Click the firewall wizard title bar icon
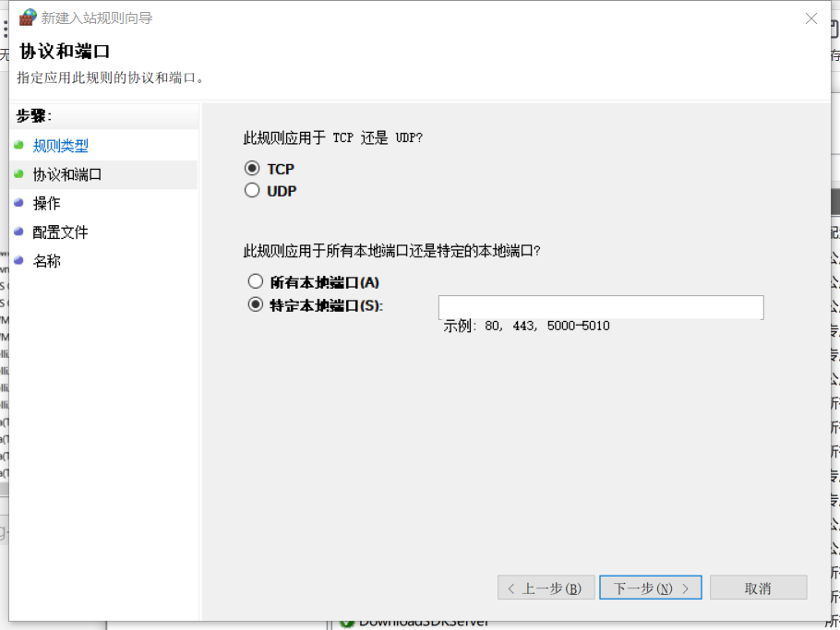840x630 pixels. point(28,18)
